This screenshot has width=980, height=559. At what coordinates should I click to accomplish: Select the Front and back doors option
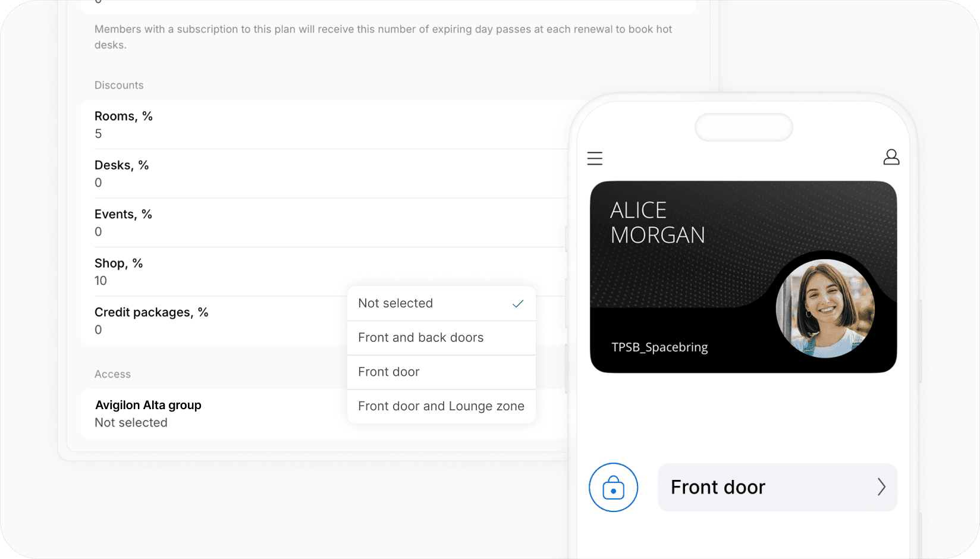tap(420, 338)
